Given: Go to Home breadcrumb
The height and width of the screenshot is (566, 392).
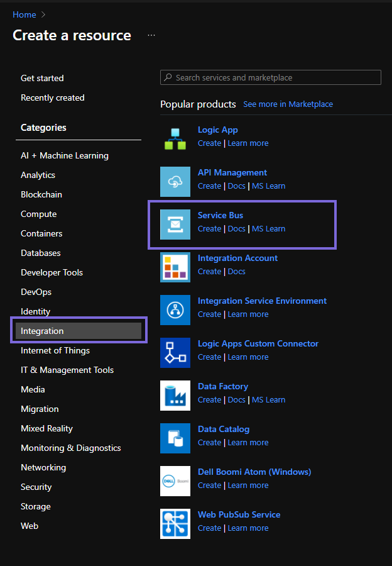Looking at the screenshot, I should coord(24,14).
